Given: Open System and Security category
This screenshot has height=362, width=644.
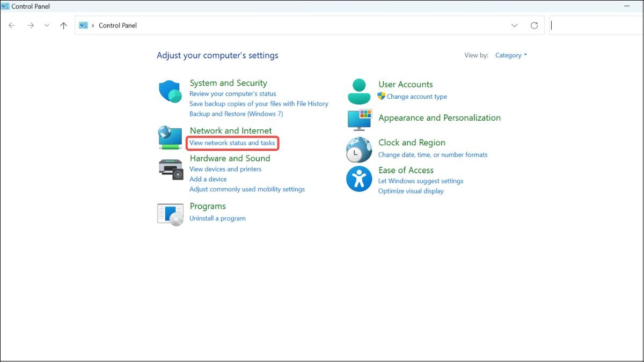Looking at the screenshot, I should [228, 83].
